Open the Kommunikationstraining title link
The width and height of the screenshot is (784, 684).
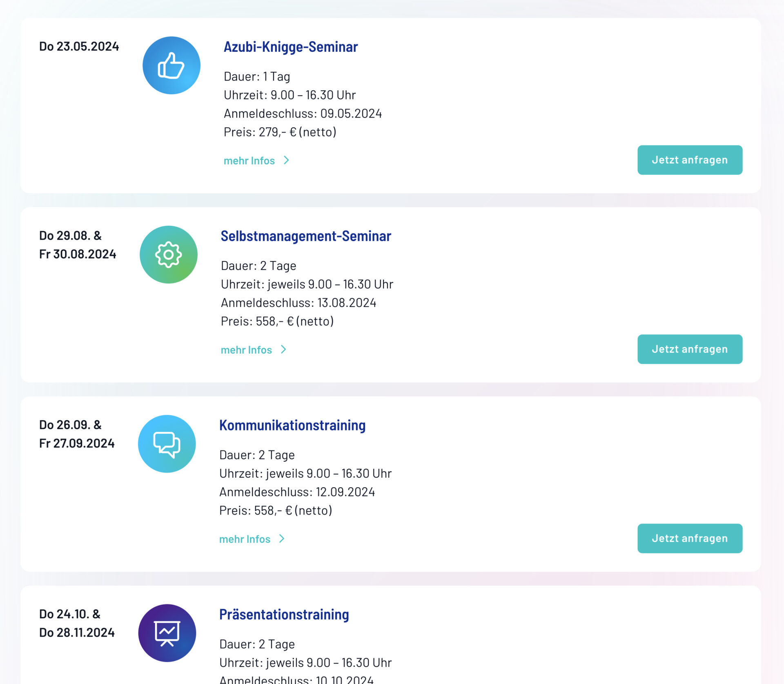pos(292,425)
